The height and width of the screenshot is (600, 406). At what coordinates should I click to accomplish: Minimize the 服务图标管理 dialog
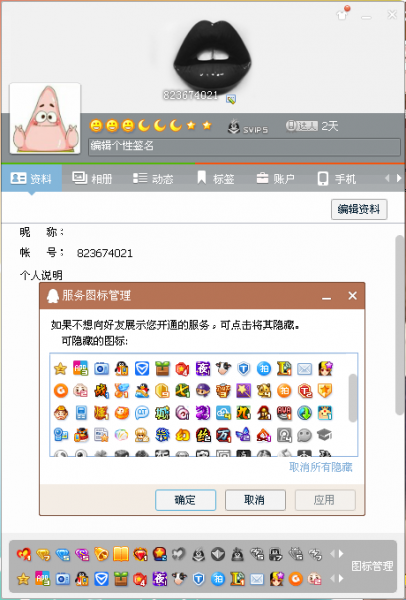coord(326,297)
